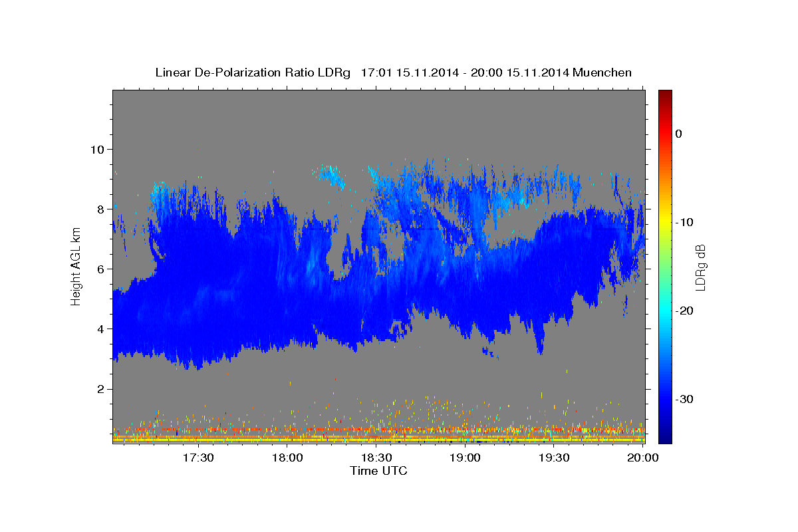Click the 'Muenchen' location label in title
Screen dimensions: 798x532
click(x=602, y=72)
